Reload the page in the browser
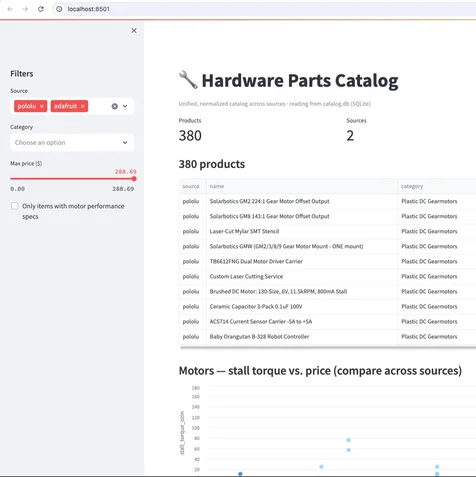476x477 pixels. (x=41, y=9)
